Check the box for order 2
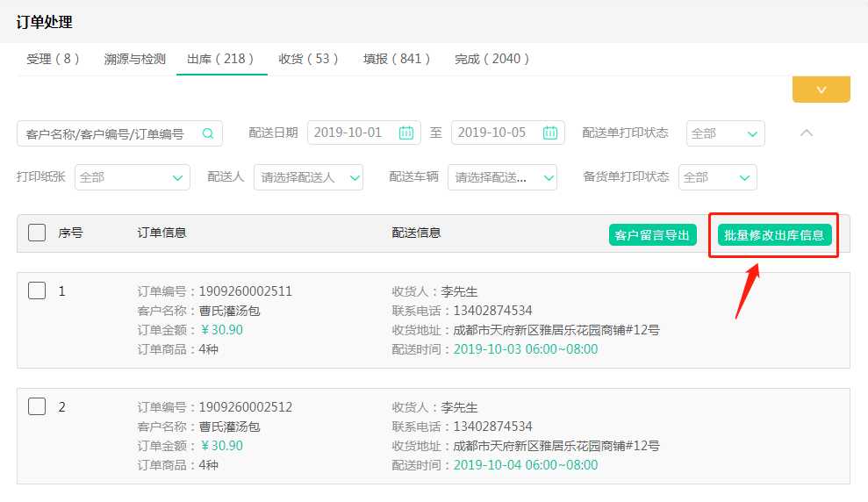The height and width of the screenshot is (502, 868). click(x=37, y=406)
